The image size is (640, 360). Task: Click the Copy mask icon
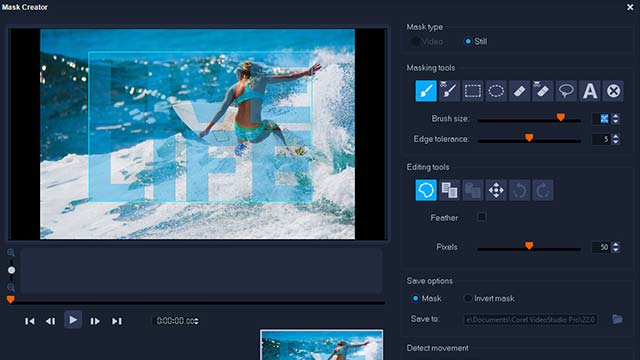tap(449, 190)
